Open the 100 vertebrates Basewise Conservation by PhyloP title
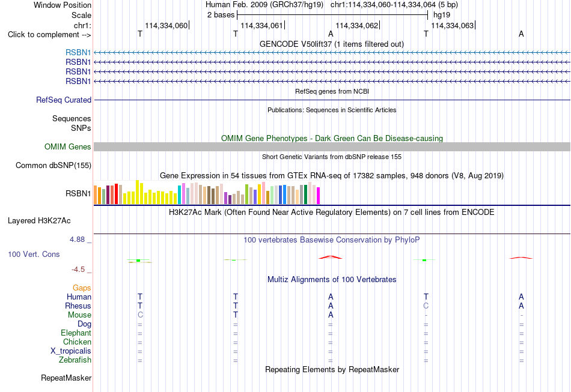The width and height of the screenshot is (571, 392). [x=331, y=240]
